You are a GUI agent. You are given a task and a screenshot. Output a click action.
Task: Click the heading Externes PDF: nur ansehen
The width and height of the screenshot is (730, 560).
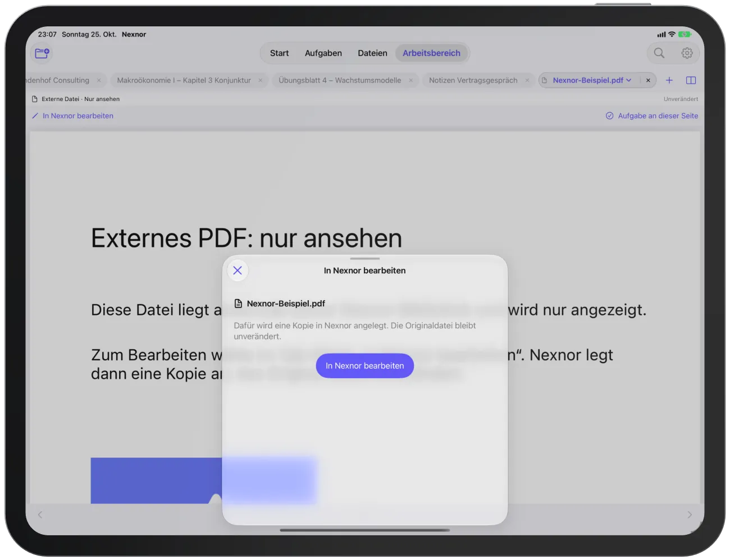click(x=247, y=238)
